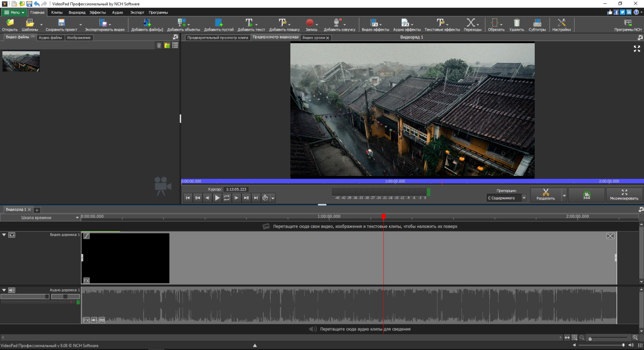The image size is (644, 350).
Task: Toggle speaker icon on the audio clip
Action: [94, 320]
